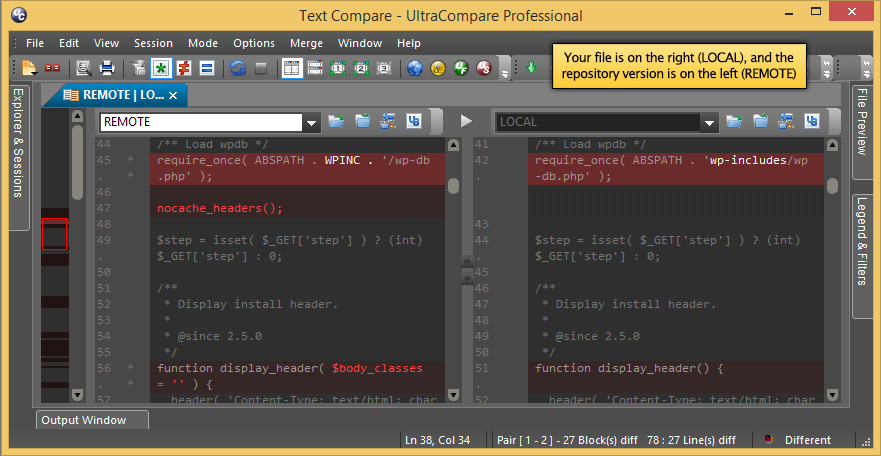The image size is (881, 456).
Task: Show only pane 2 view icon
Action: click(361, 69)
